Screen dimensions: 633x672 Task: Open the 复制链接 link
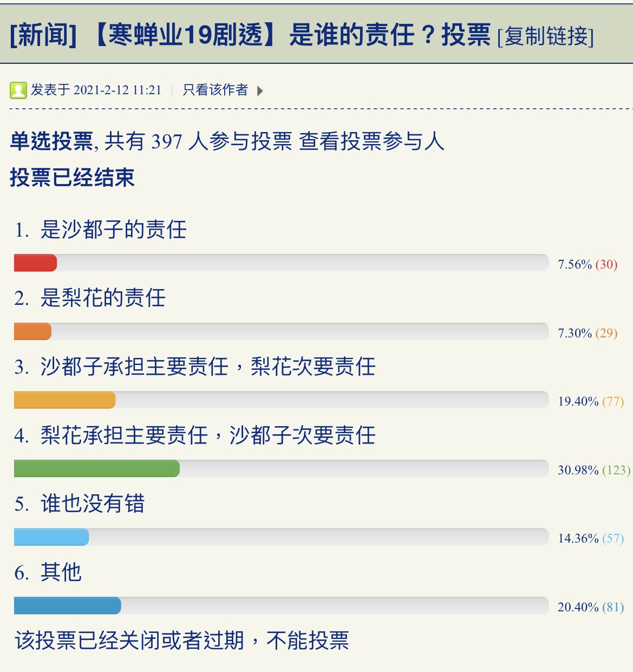point(546,36)
